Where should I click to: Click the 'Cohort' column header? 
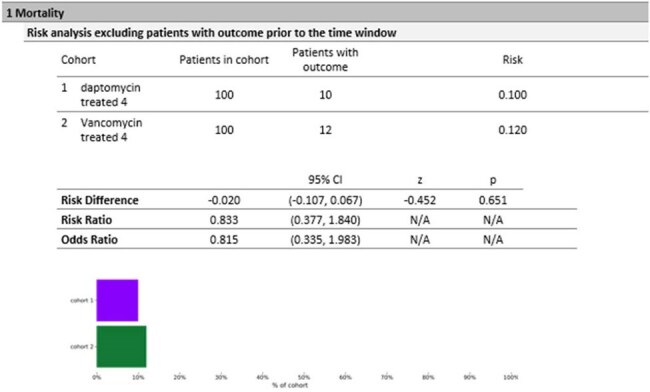(x=78, y=60)
